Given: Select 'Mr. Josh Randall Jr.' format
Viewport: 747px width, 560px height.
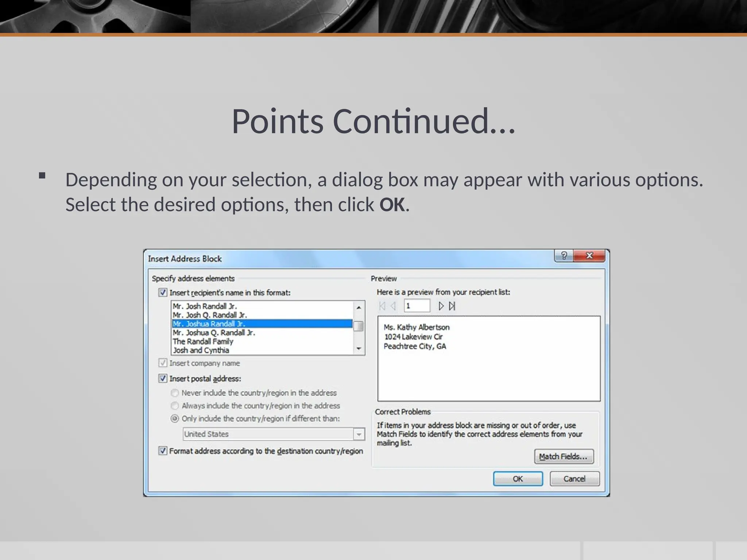Looking at the screenshot, I should coord(262,306).
